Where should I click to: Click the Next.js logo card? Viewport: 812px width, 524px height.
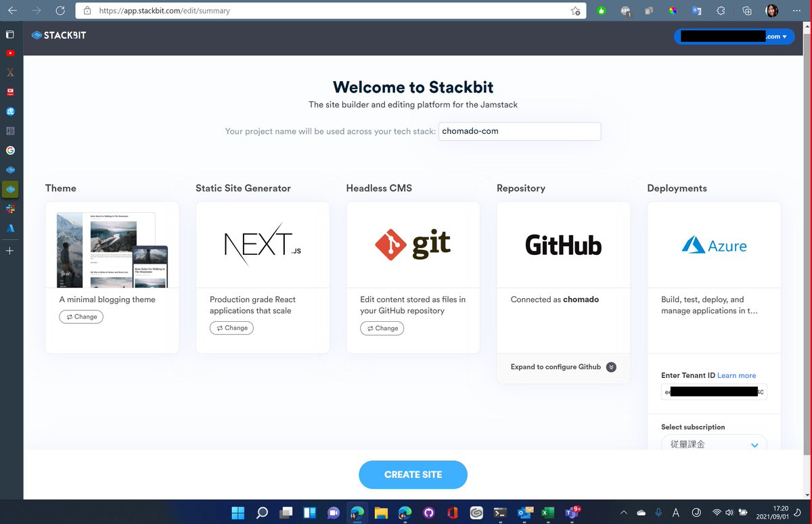tap(263, 245)
